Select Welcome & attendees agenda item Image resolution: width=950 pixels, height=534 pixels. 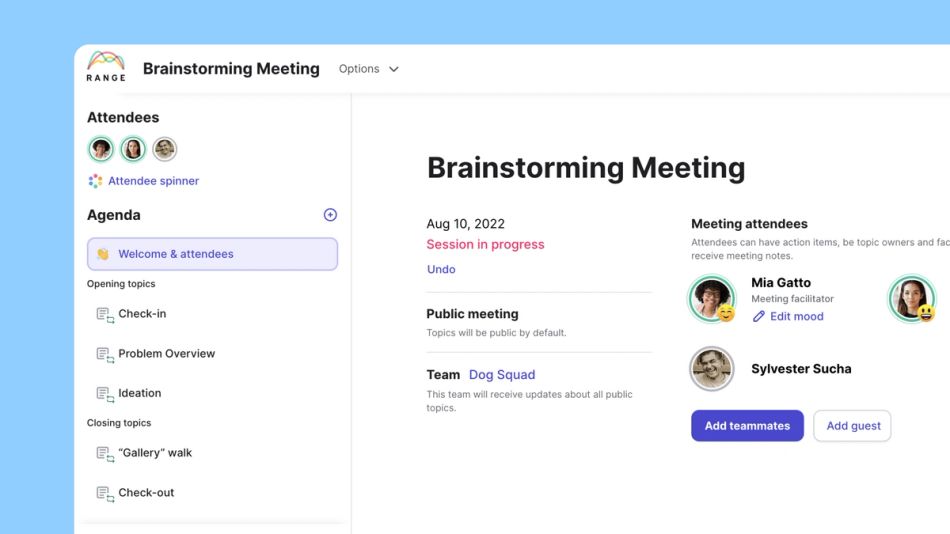[213, 254]
